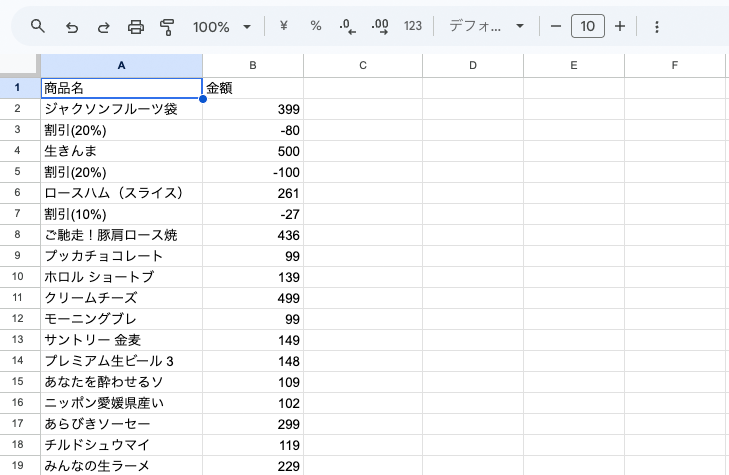Select row 10 header
The height and width of the screenshot is (475, 729).
(18, 277)
